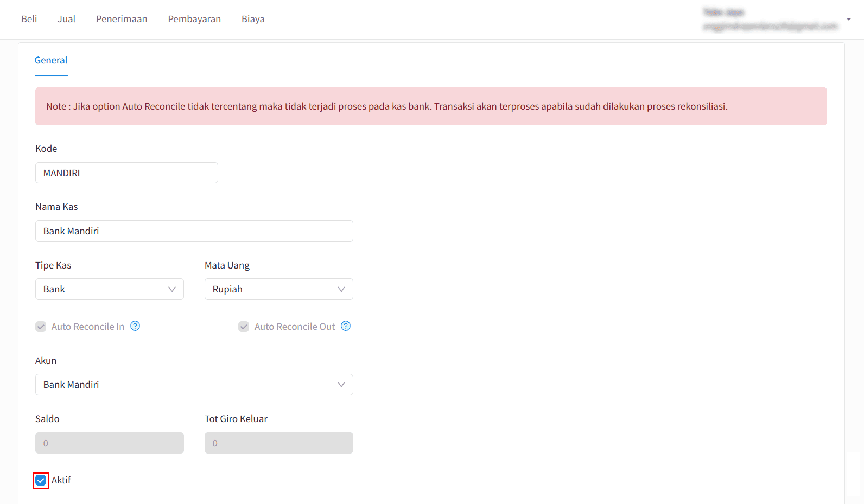Expand the Mata Uang dropdown

click(x=279, y=289)
